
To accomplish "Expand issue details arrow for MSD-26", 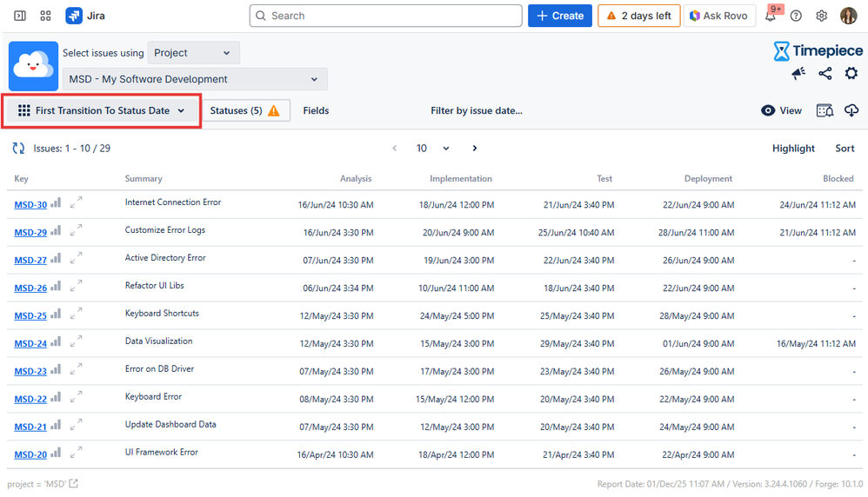I will click(x=77, y=286).
